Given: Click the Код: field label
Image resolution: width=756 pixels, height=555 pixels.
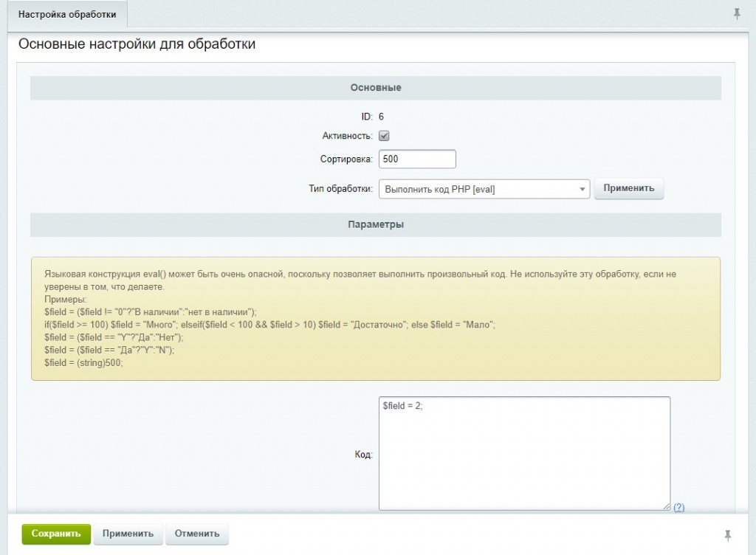Looking at the screenshot, I should click(x=363, y=455).
